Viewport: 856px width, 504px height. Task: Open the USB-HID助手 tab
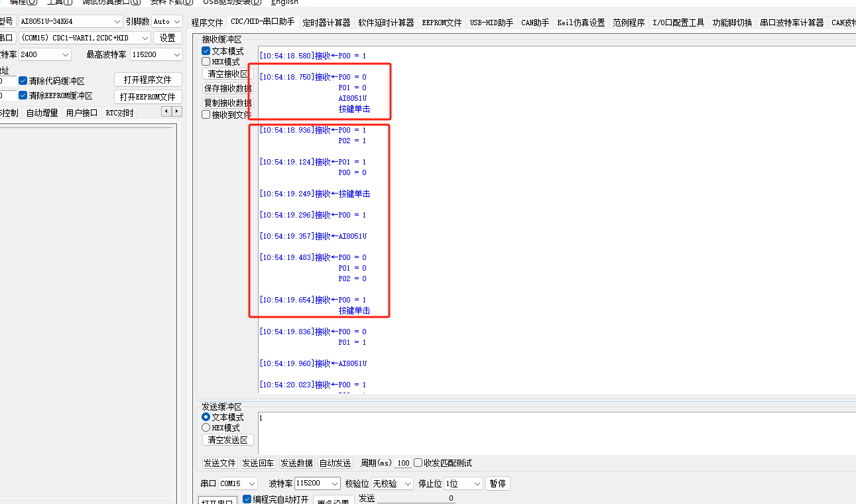[x=491, y=23]
